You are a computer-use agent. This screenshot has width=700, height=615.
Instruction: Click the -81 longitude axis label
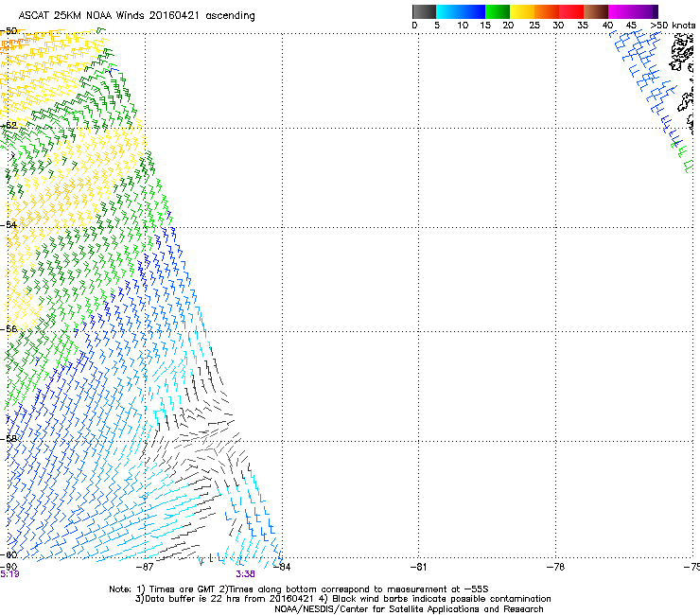point(418,567)
